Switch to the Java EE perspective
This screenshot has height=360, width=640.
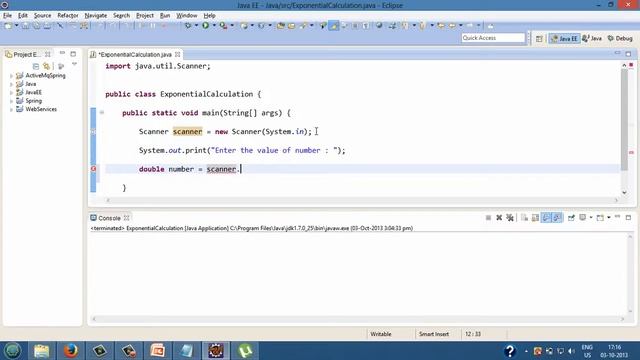pos(564,38)
